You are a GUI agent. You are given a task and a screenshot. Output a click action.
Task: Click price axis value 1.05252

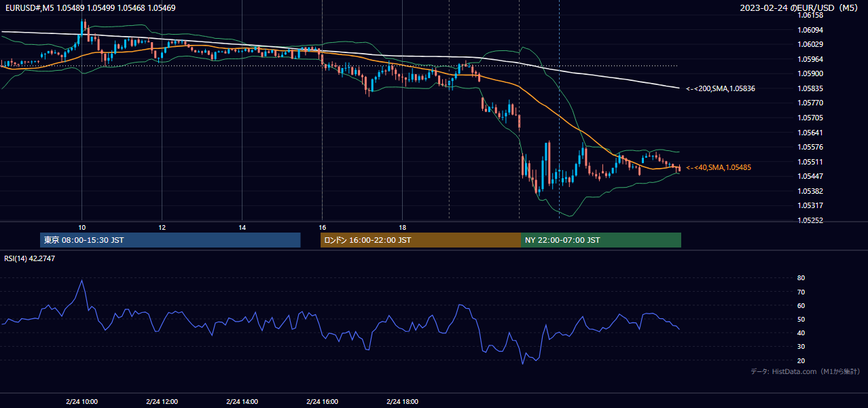810,220
